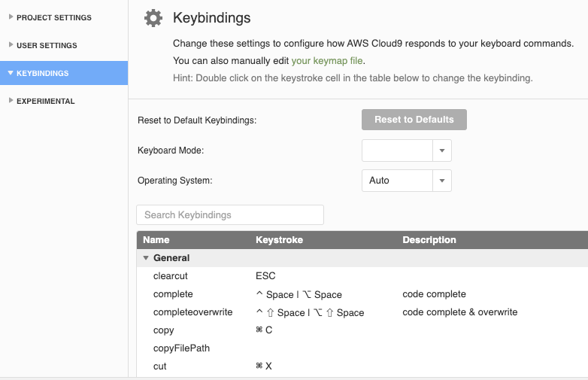Expand the Experimental section

pyautogui.click(x=45, y=101)
